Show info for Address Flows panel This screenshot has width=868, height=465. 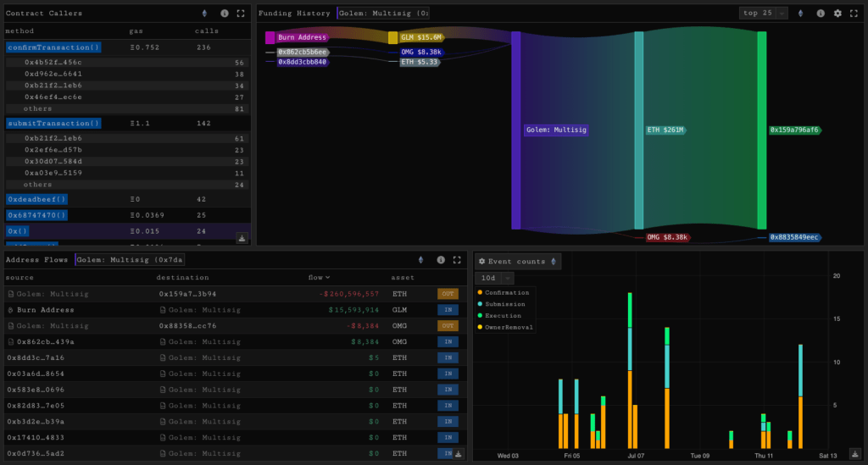point(440,260)
